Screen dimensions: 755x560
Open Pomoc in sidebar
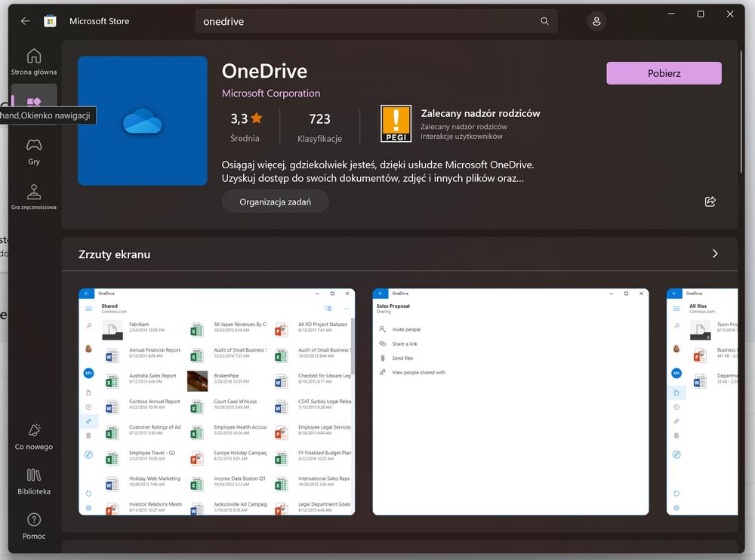click(x=34, y=526)
